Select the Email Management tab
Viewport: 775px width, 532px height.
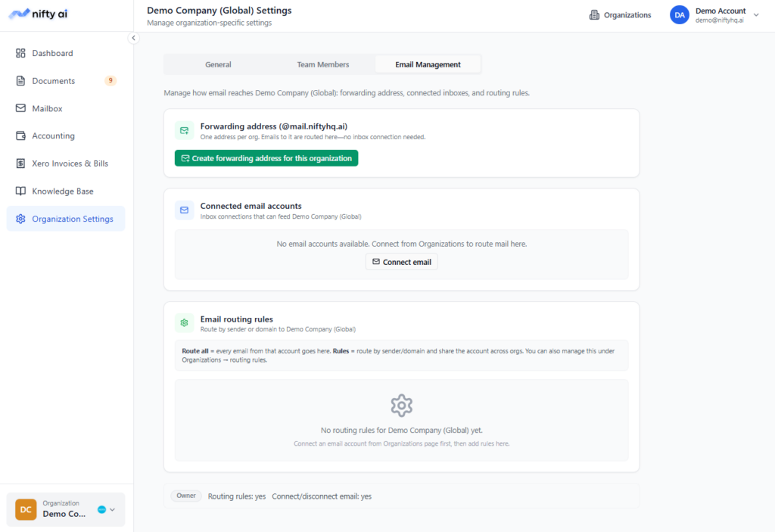[x=428, y=64]
